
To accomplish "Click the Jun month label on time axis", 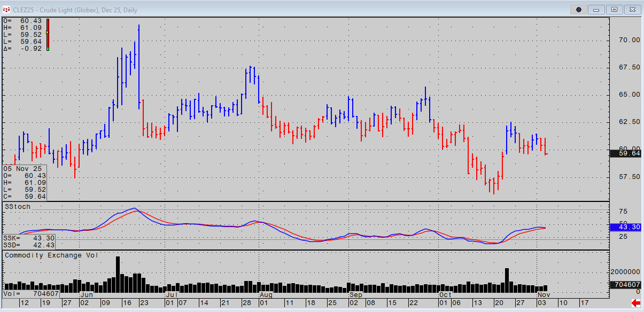I will [87, 294].
